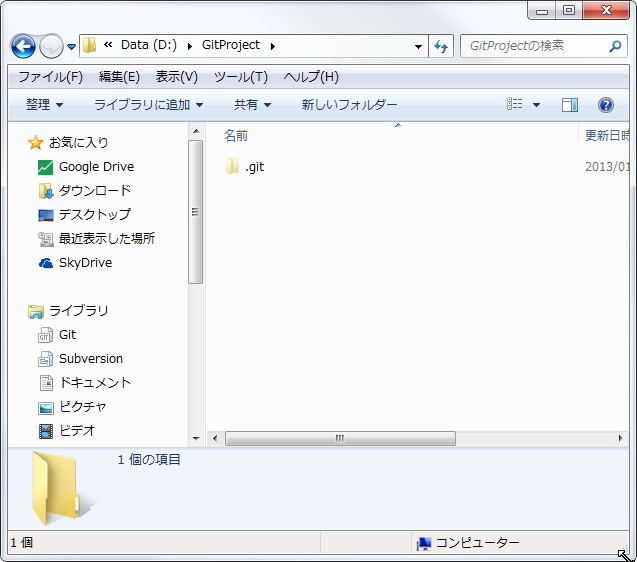Click the Back navigation arrow button
This screenshot has height=562, width=637.
click(23, 46)
